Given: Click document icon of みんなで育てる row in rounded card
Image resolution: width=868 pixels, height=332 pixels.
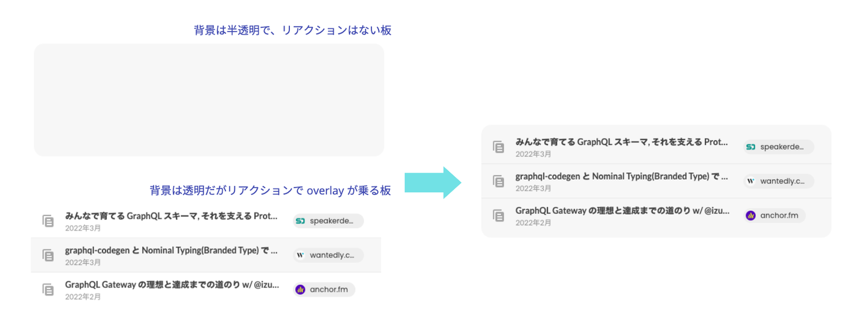Looking at the screenshot, I should [x=498, y=147].
